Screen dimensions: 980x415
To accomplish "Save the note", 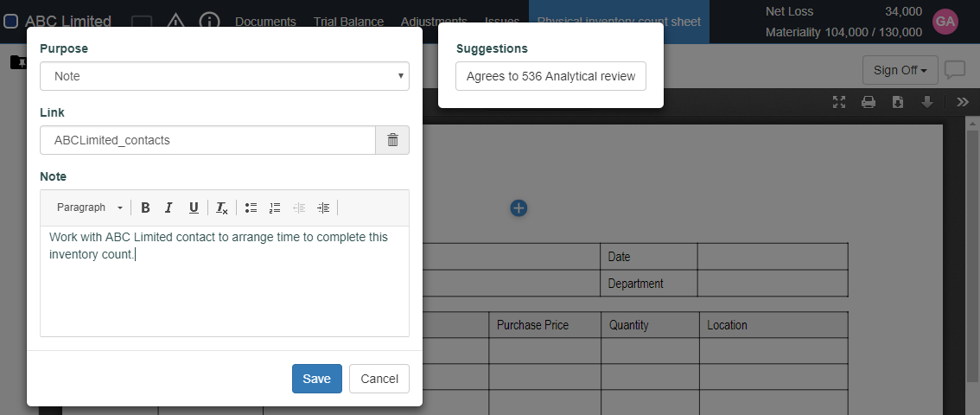I will pos(316,379).
